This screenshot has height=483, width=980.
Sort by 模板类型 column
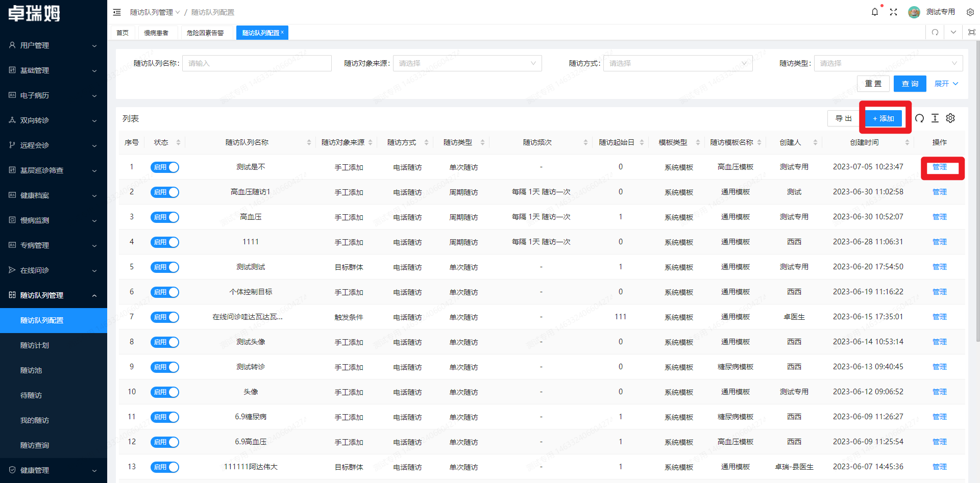pyautogui.click(x=698, y=142)
